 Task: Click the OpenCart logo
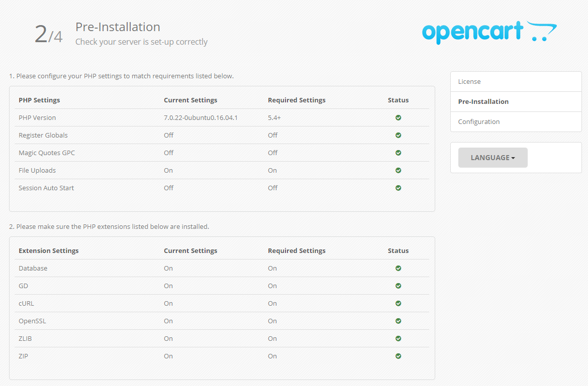(x=489, y=33)
